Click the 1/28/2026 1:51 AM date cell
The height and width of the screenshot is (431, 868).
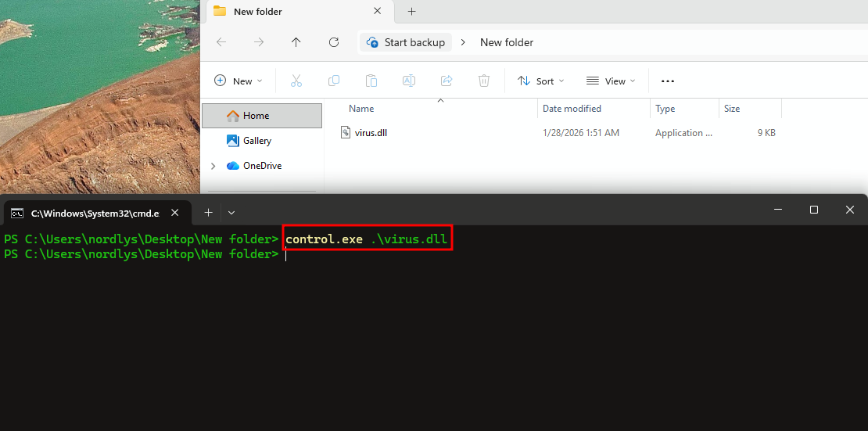[581, 133]
